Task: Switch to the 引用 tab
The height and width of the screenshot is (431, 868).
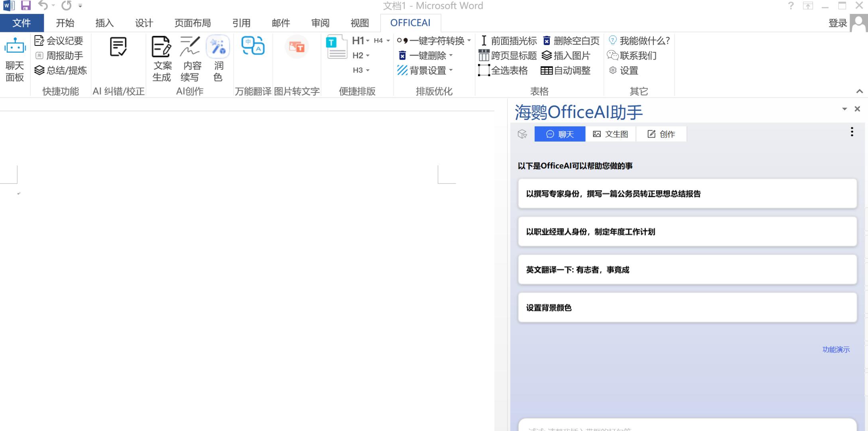Action: coord(241,23)
